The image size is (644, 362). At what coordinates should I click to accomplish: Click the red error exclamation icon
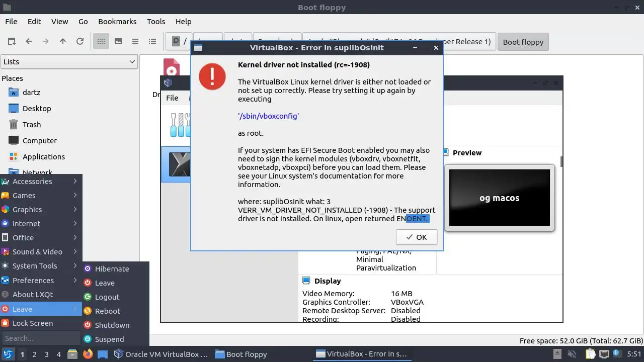[x=212, y=76]
